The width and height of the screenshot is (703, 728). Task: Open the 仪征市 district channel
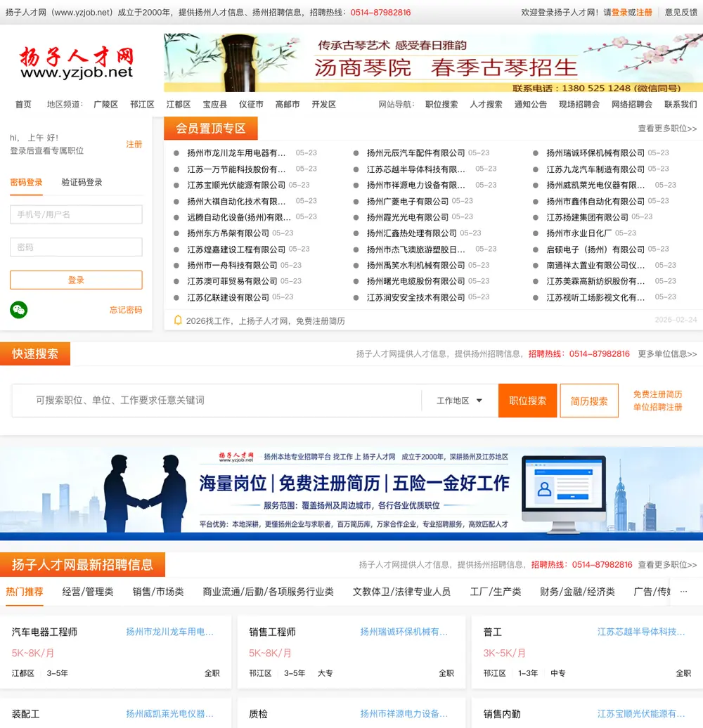(251, 105)
